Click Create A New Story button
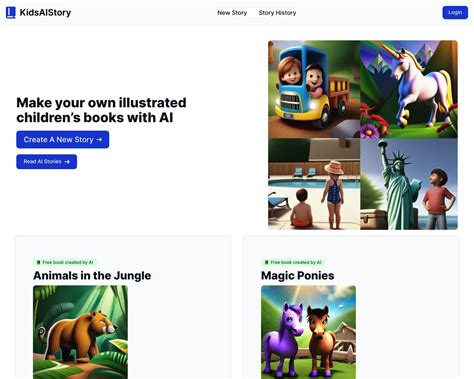Viewport: 474px width, 379px height. point(63,139)
